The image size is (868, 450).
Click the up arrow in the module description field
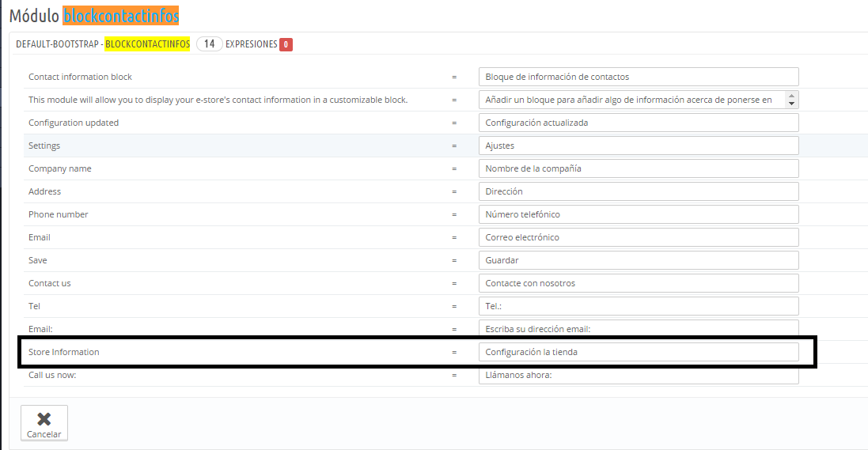coord(791,96)
